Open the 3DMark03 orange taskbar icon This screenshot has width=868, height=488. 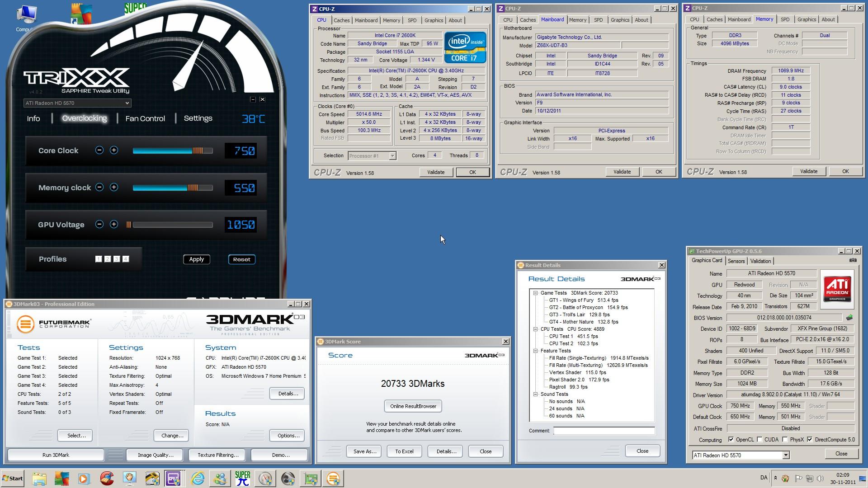(x=333, y=479)
